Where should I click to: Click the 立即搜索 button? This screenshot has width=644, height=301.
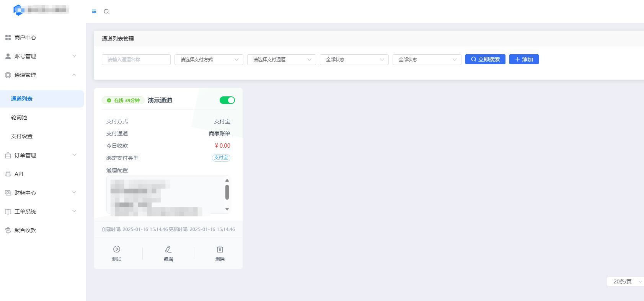click(x=485, y=59)
